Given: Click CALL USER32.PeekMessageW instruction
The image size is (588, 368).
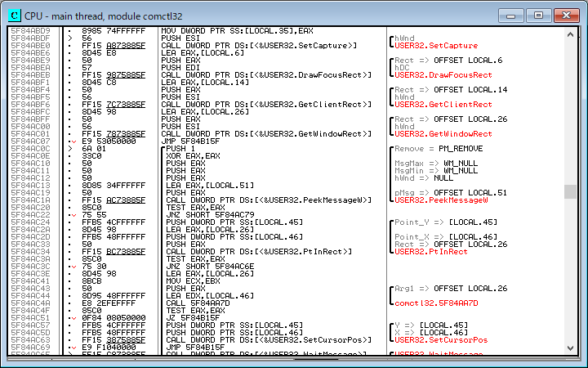Looking at the screenshot, I should [x=269, y=200].
